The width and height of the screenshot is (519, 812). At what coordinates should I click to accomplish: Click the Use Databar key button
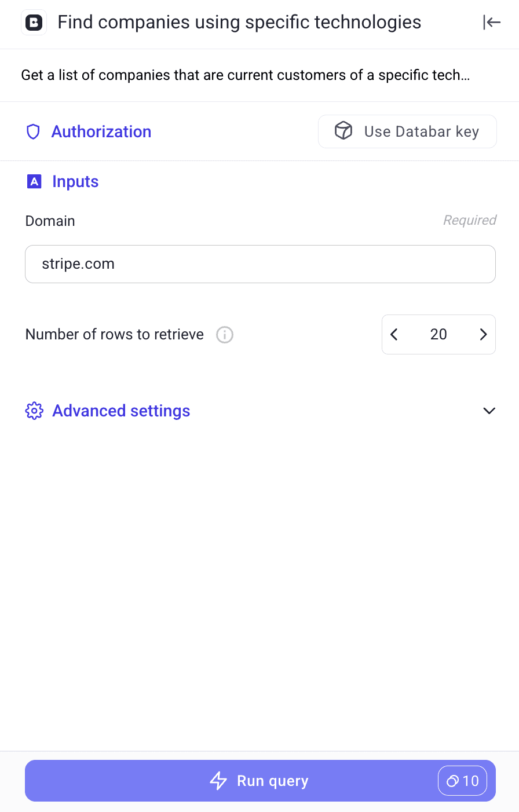(407, 131)
